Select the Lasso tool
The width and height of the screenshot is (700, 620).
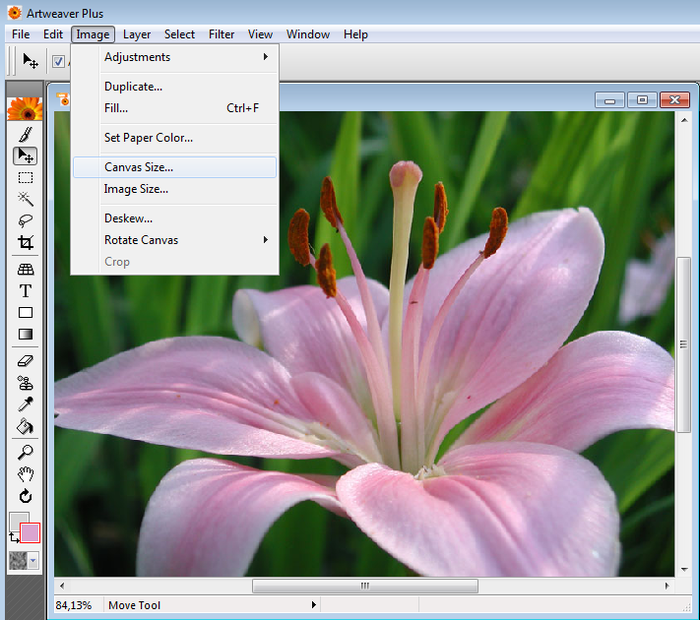tap(25, 221)
